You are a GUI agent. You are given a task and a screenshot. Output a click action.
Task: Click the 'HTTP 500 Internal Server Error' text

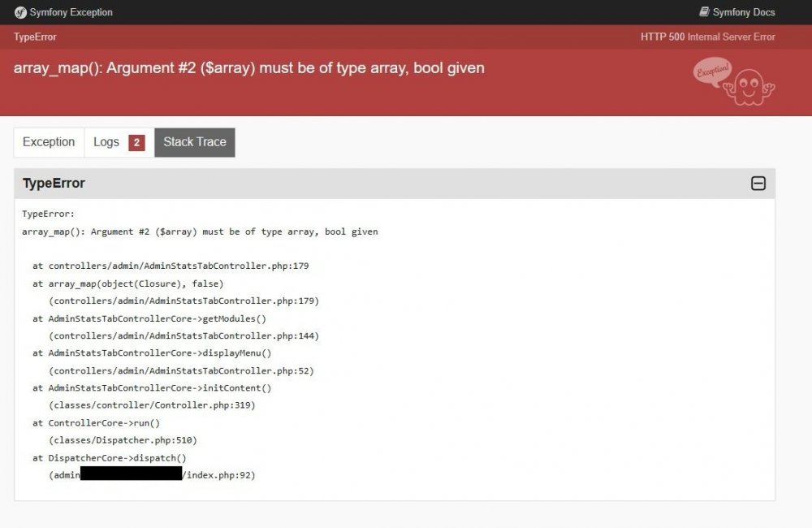click(x=708, y=37)
